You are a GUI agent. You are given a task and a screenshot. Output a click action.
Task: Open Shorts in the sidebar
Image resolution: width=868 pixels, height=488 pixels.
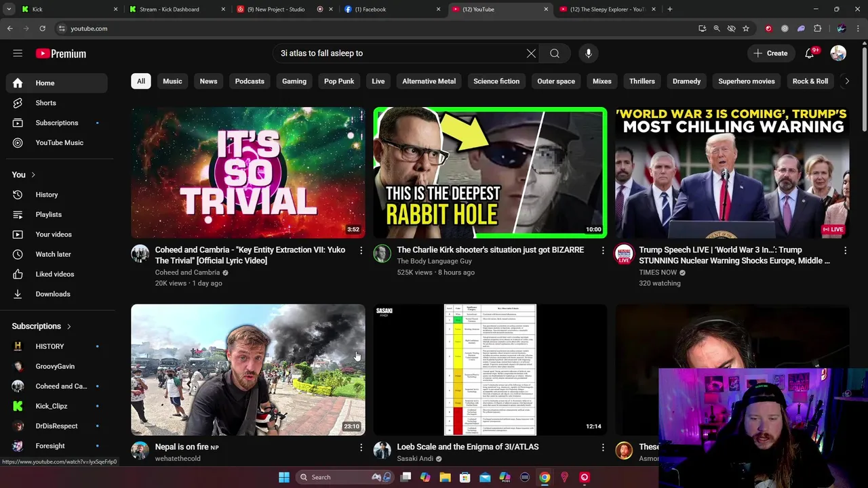(x=57, y=103)
